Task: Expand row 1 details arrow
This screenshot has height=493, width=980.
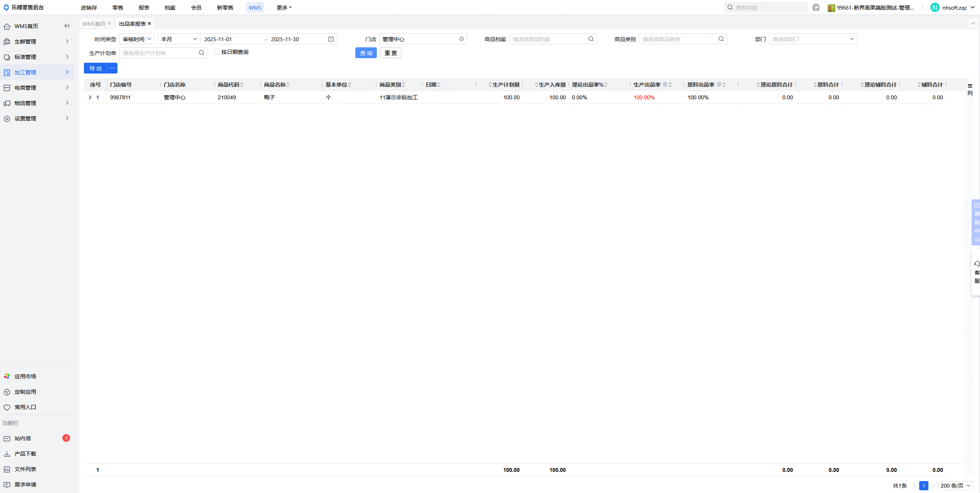Action: coord(90,97)
